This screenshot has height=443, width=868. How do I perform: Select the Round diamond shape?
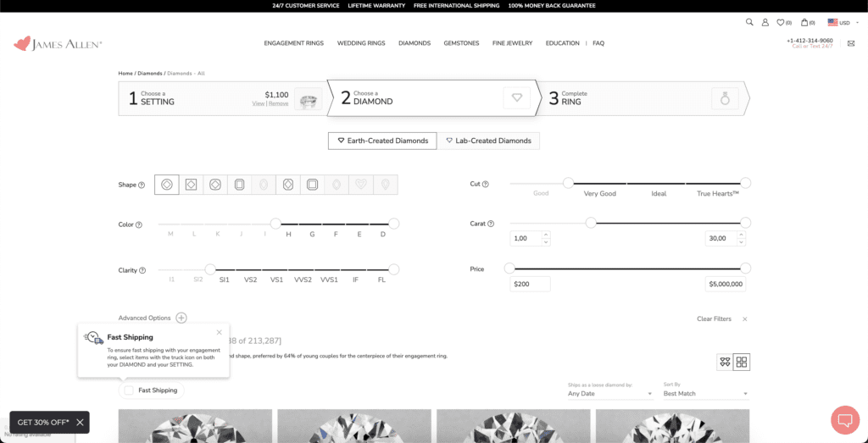click(x=167, y=185)
